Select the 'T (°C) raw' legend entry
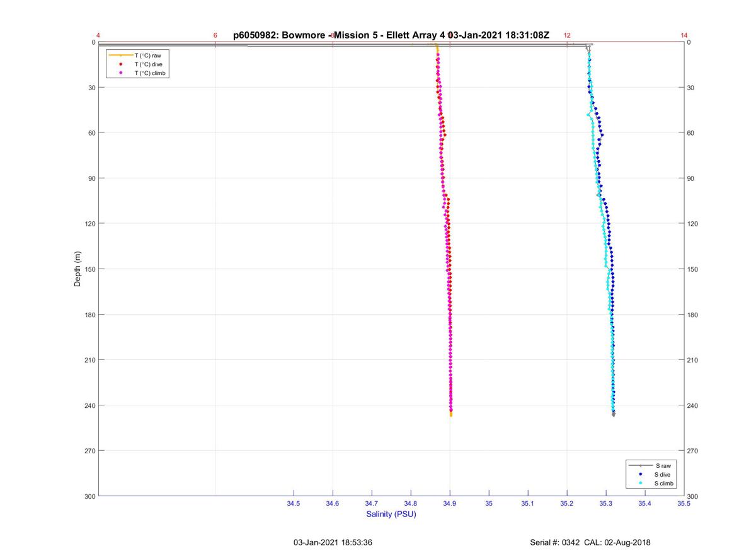This screenshot has height=558, width=756. click(x=148, y=55)
